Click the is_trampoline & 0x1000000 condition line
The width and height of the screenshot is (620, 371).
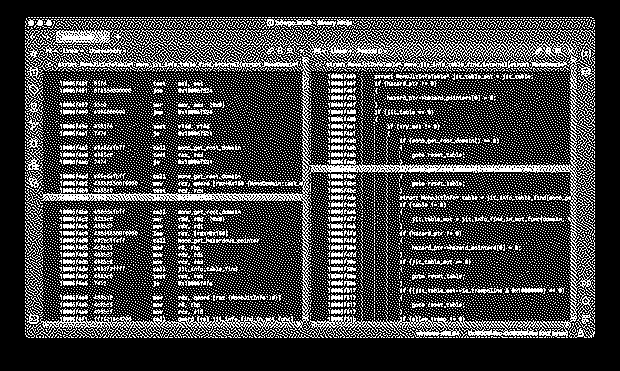coord(482,290)
